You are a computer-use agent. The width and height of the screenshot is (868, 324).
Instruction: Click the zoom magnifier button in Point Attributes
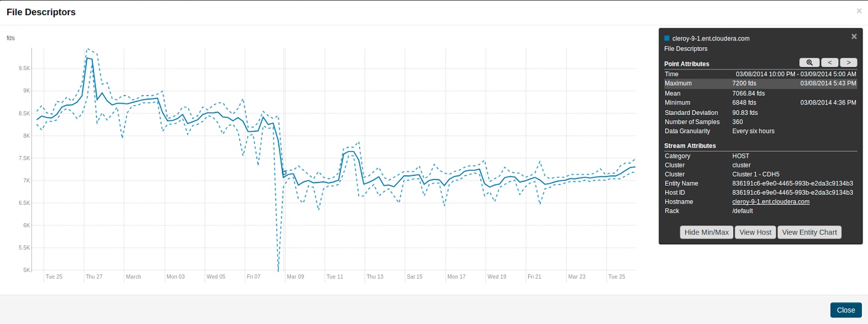809,62
